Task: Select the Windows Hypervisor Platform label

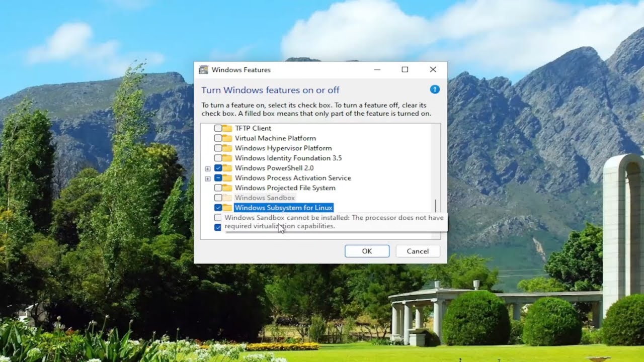Action: [283, 148]
